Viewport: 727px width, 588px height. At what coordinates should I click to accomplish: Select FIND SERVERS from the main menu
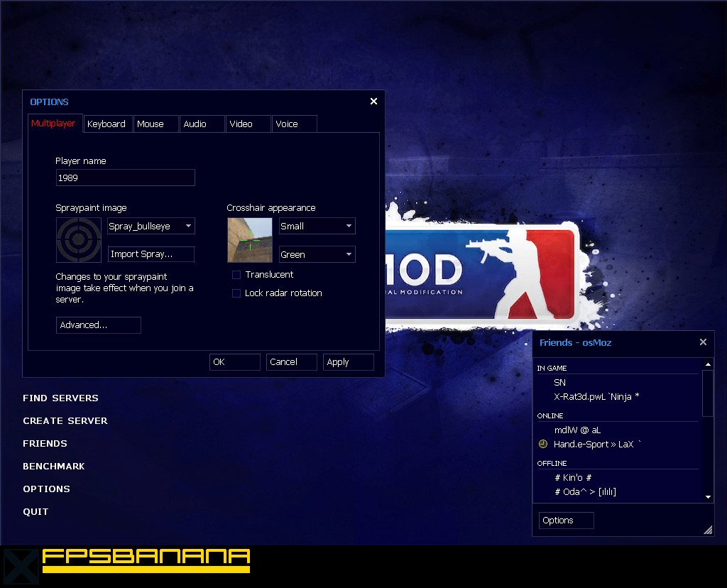coord(60,398)
